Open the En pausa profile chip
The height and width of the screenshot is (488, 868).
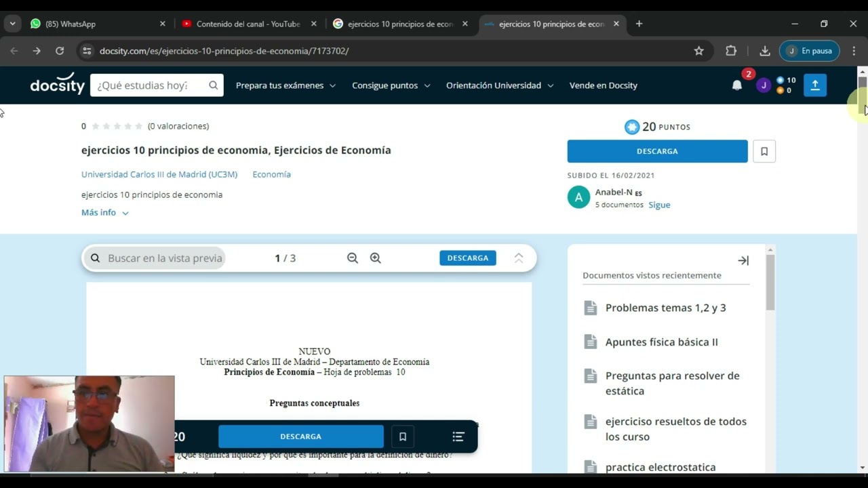[x=810, y=51]
